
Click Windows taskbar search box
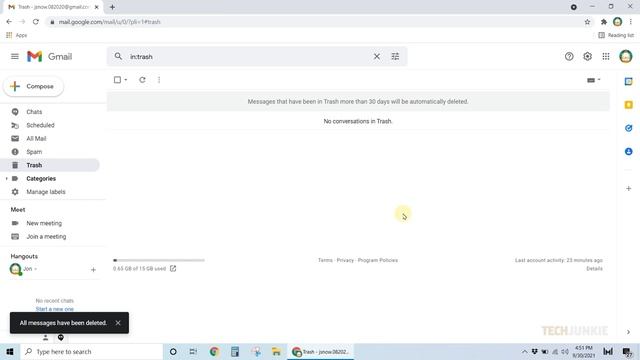[x=91, y=351]
